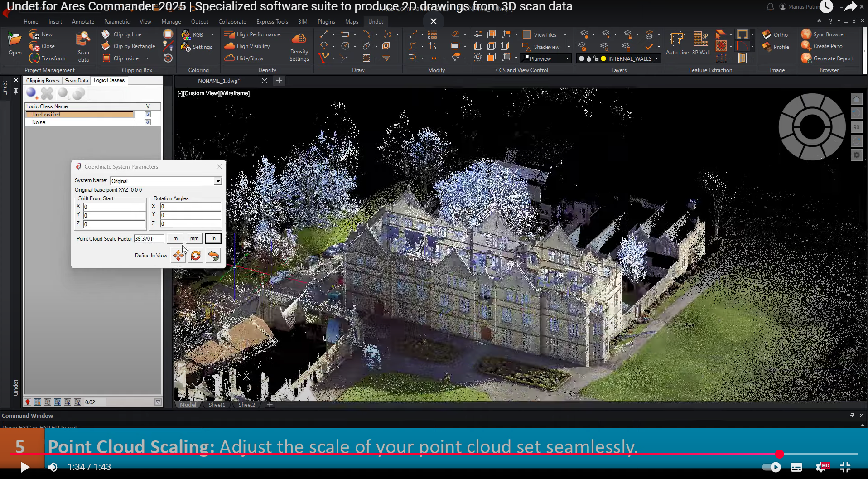Screen dimensions: 868x479
Task: Toggle video subtitles/captions
Action: [x=796, y=467]
